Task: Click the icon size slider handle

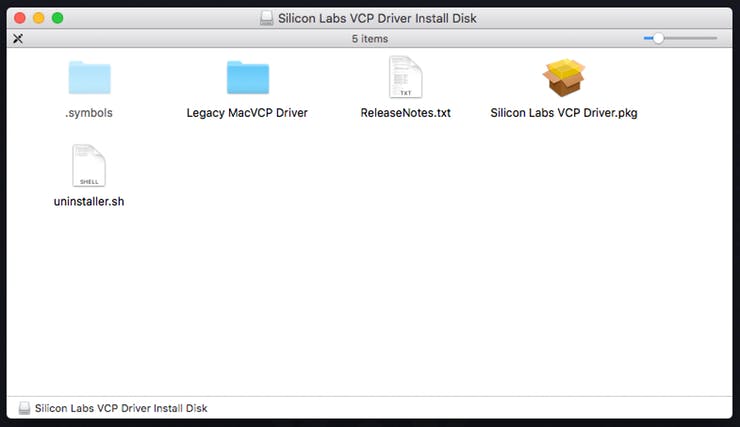Action: coord(658,38)
